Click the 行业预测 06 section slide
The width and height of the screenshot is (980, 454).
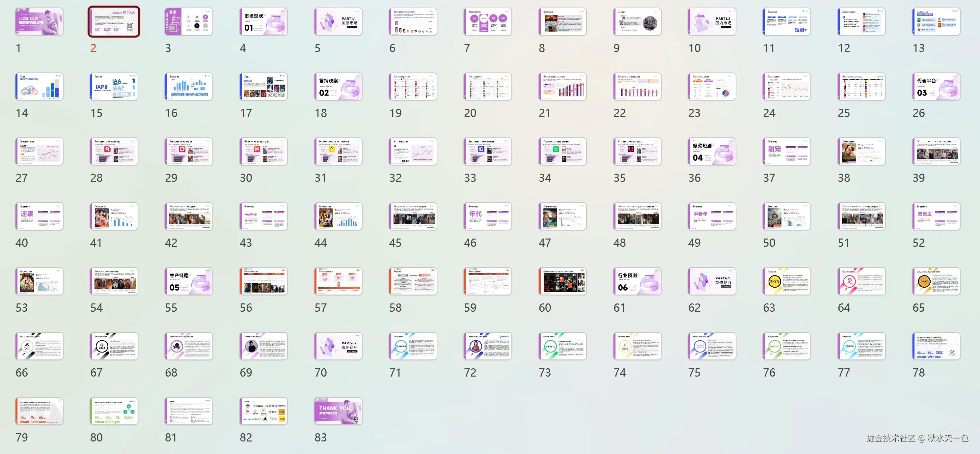tap(637, 282)
